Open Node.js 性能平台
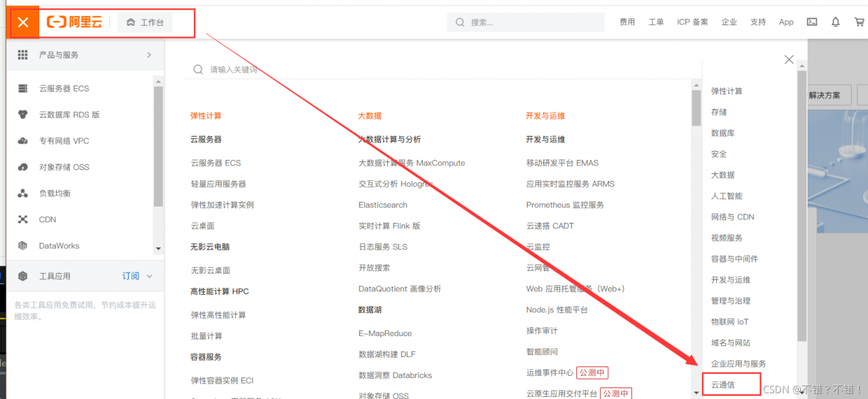The image size is (868, 399). (x=557, y=310)
